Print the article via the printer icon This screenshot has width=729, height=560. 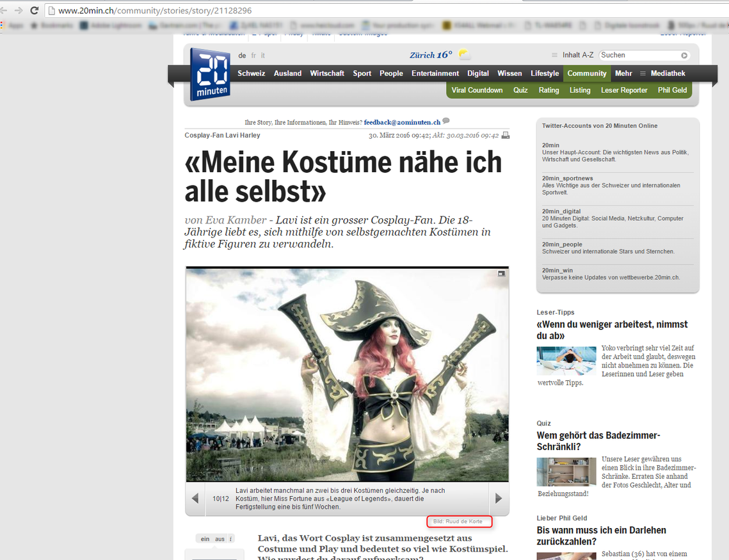(506, 135)
